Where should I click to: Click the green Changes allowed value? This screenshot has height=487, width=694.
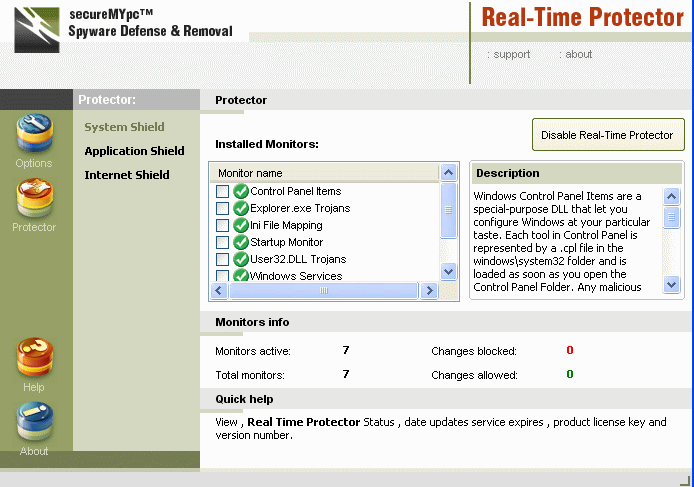570,375
